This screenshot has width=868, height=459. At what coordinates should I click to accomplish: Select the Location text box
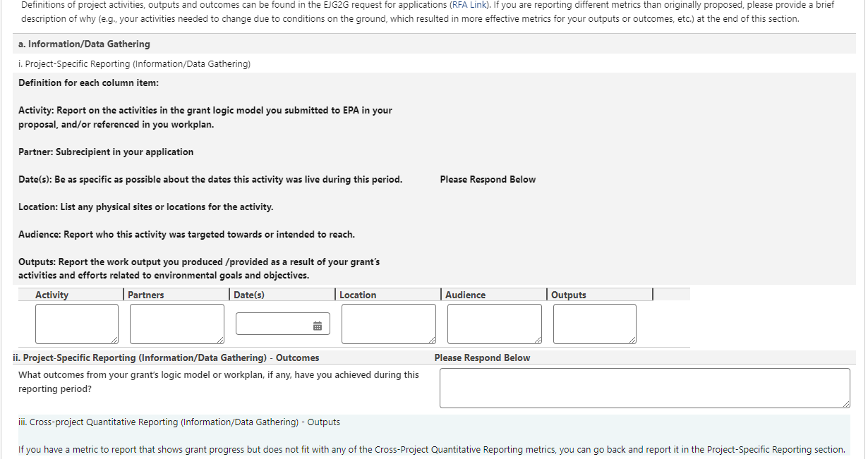[388, 324]
